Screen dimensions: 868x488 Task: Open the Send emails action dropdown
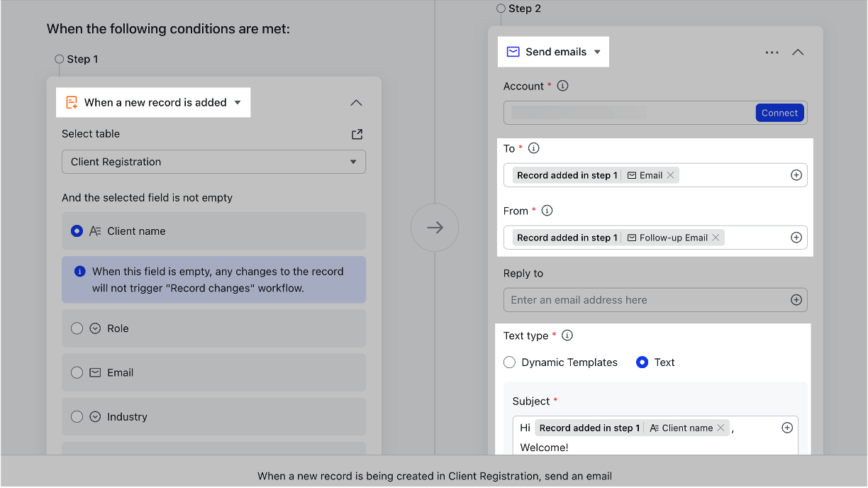(598, 51)
